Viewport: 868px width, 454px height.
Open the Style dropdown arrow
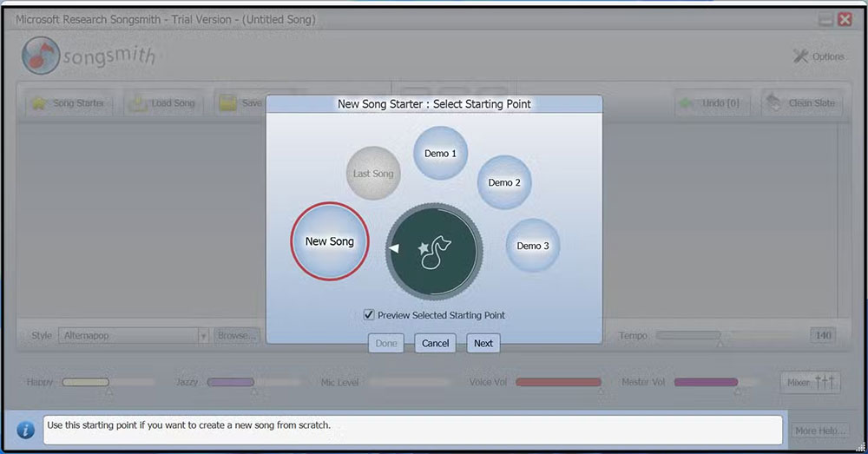203,336
